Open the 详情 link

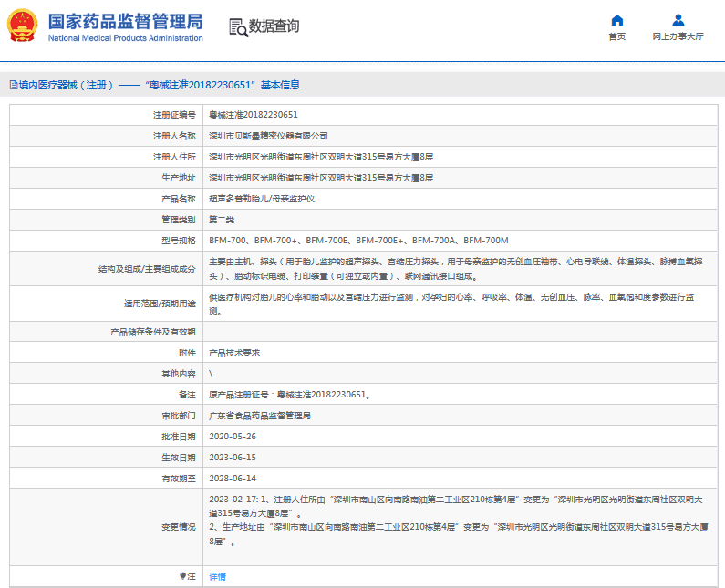pos(217,576)
